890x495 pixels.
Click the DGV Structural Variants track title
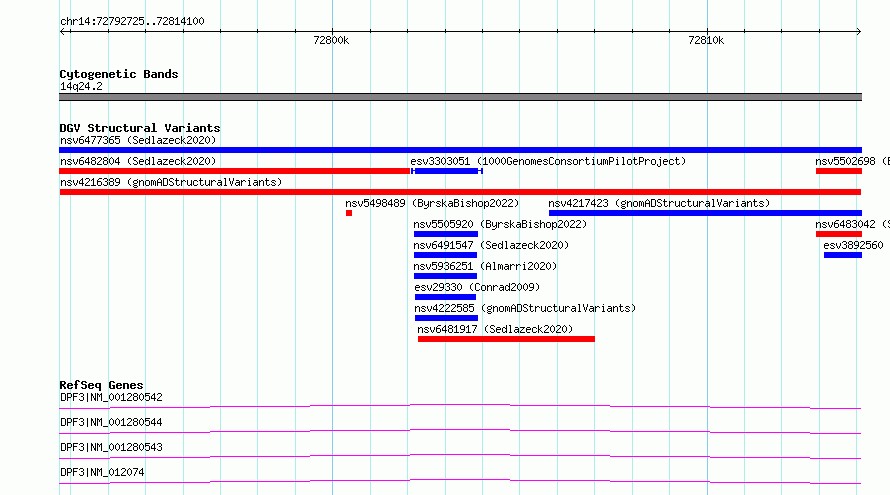[x=140, y=128]
